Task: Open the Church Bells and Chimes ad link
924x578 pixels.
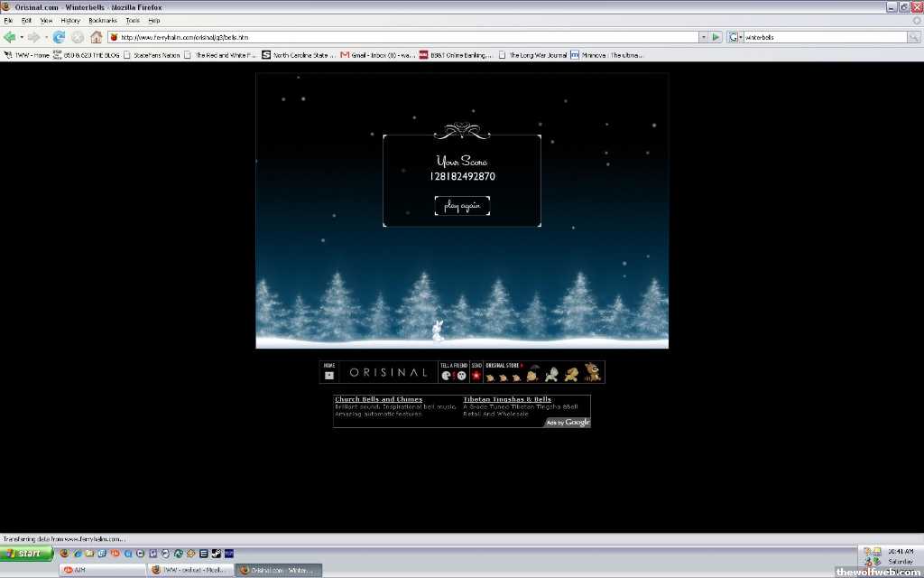Action: [x=378, y=399]
